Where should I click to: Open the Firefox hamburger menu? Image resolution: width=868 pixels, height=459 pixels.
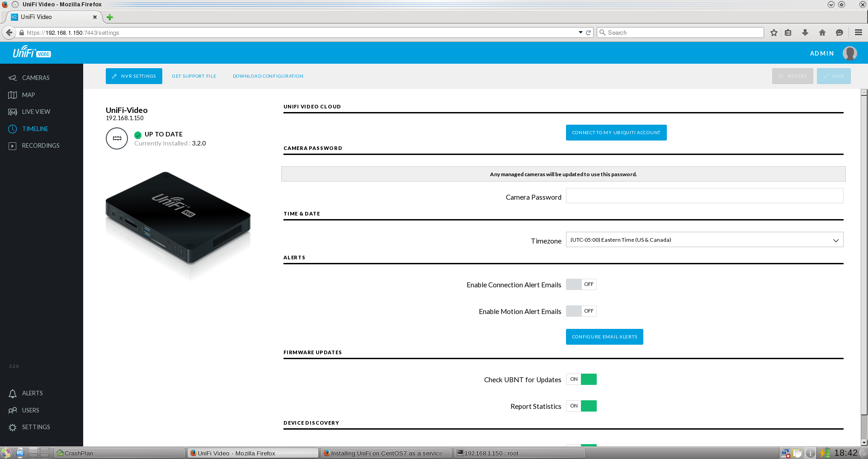pos(859,33)
